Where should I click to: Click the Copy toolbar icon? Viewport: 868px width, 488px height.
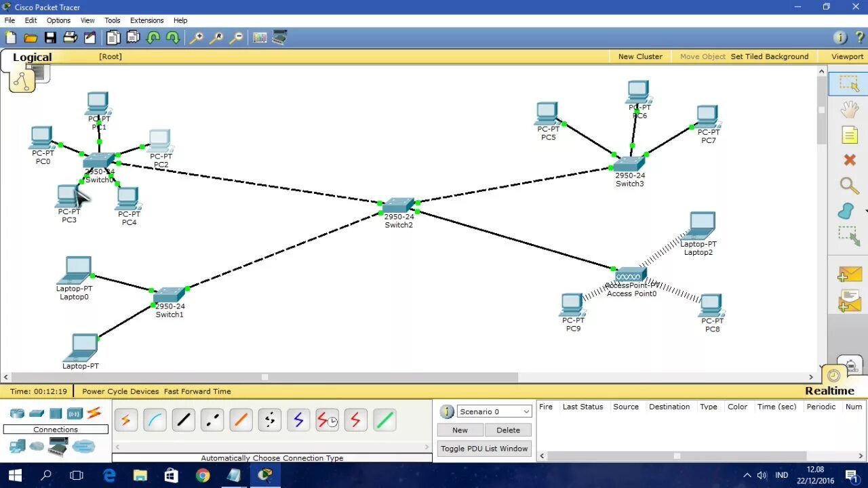(x=113, y=38)
